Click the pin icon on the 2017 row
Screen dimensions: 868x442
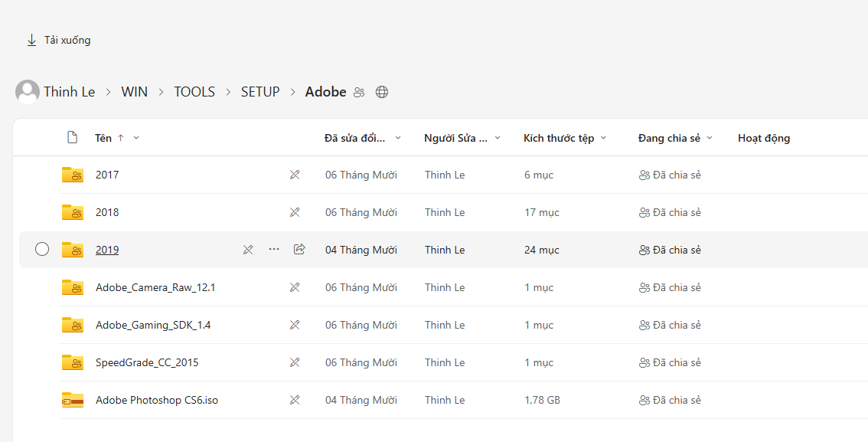295,175
